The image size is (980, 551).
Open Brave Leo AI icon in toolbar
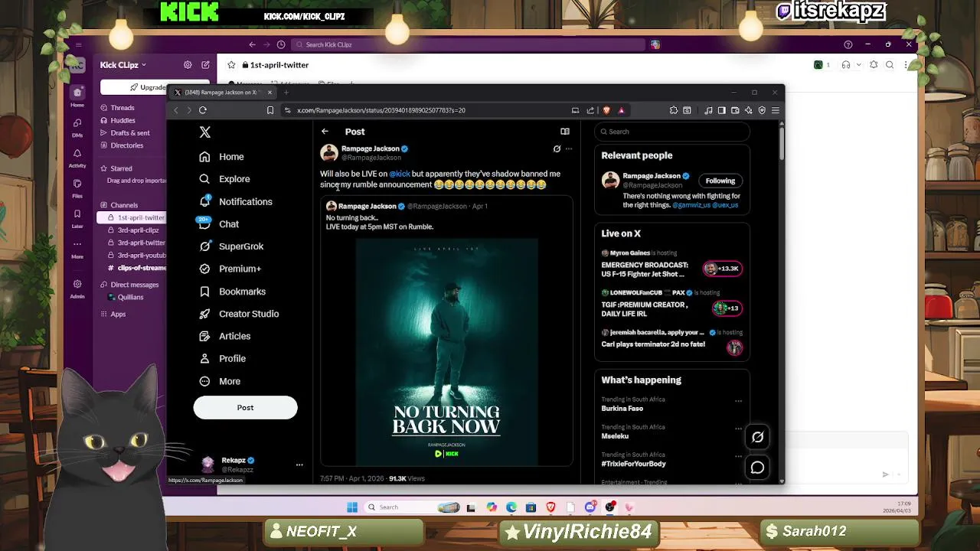pyautogui.click(x=748, y=110)
